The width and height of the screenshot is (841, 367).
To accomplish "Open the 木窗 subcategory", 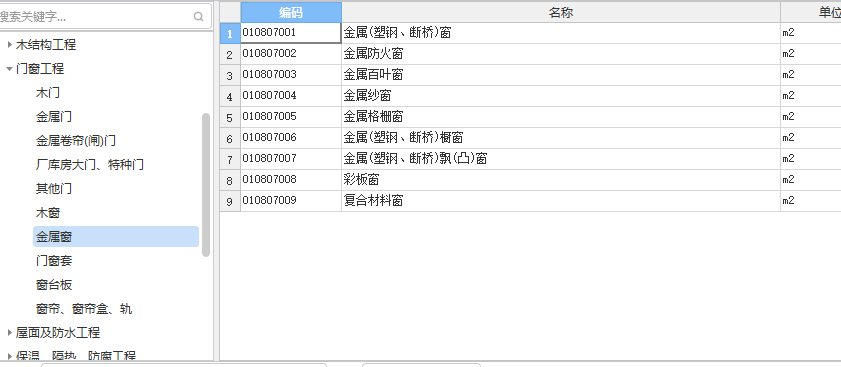I will [x=48, y=213].
